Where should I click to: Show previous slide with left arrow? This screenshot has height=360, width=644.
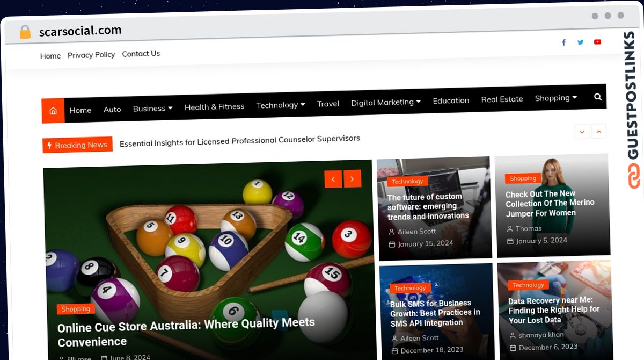coord(333,179)
